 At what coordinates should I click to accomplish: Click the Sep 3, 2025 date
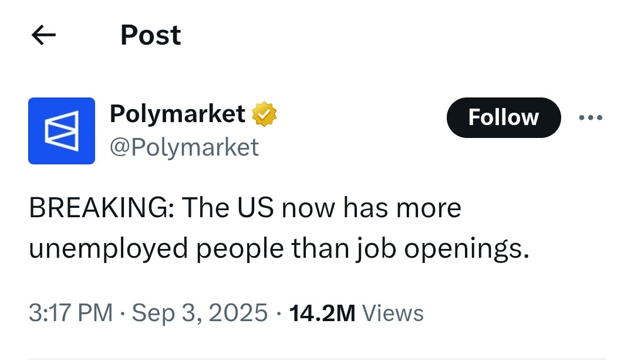click(x=200, y=313)
